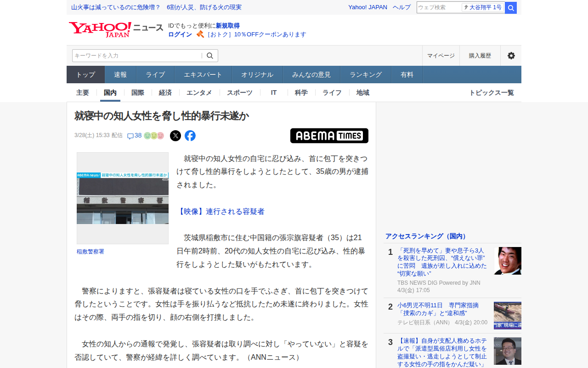
Task: Open the 国内 category
Action: tap(110, 92)
